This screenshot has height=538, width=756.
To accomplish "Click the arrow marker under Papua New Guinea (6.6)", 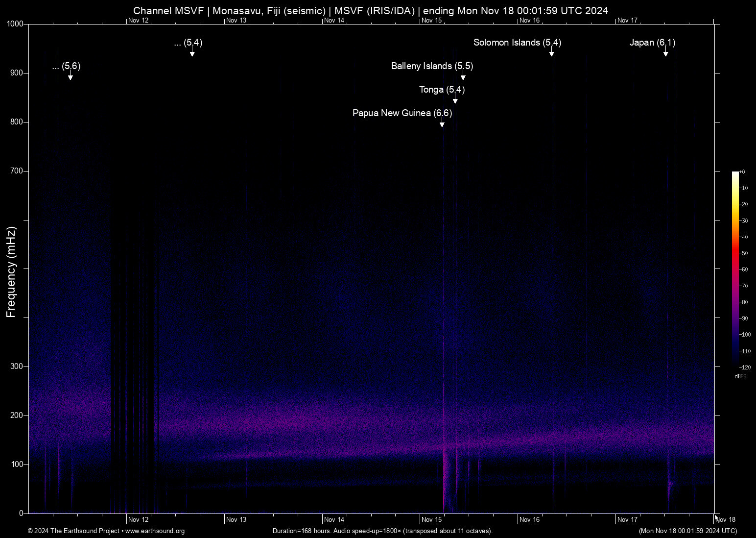I will pyautogui.click(x=442, y=124).
